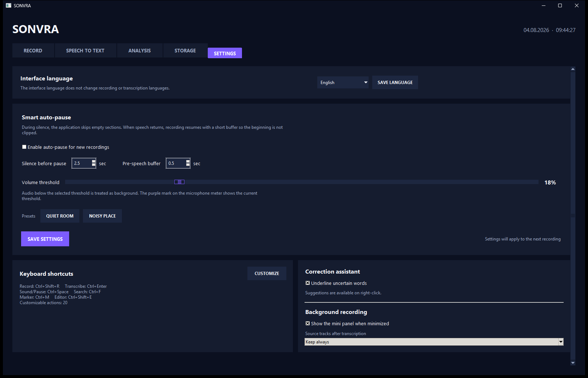
Task: Click the scrollbar down arrow
Action: pos(573,363)
